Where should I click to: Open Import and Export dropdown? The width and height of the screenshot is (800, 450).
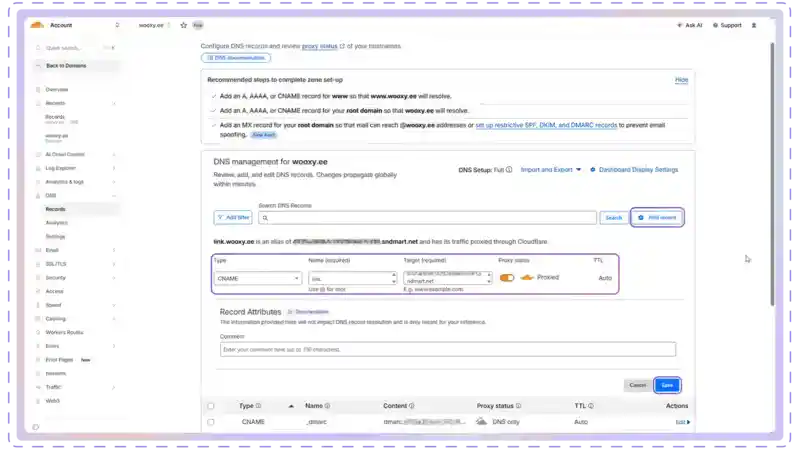coord(551,169)
